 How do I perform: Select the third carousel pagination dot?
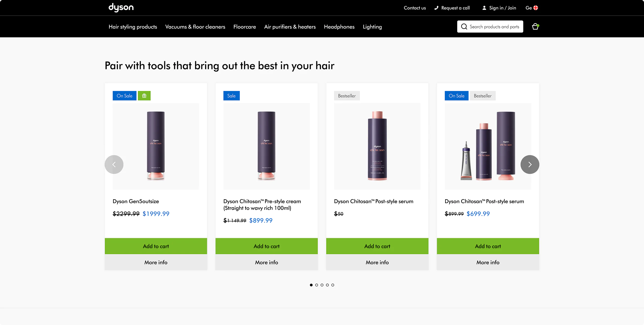coord(322,285)
